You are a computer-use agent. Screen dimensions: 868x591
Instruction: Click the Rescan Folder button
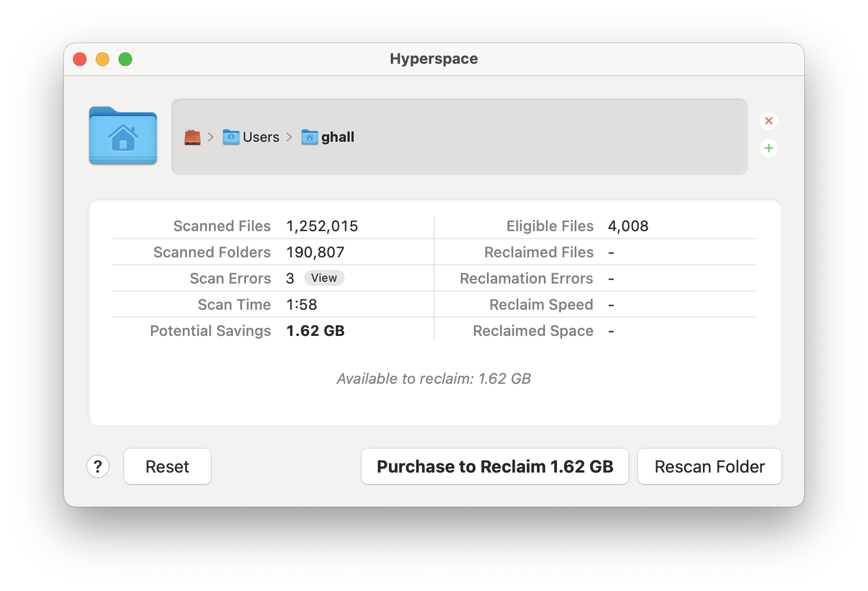[710, 466]
